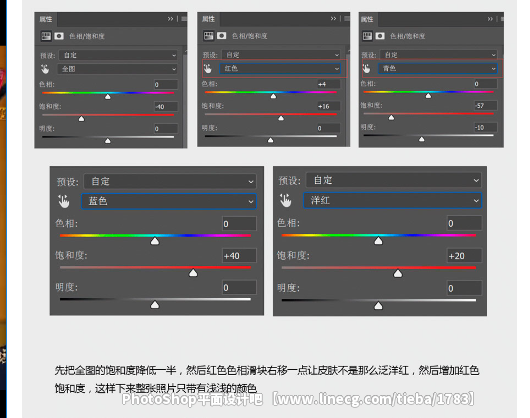Click saturation field showing -57 in 青色 panel

tap(486, 105)
